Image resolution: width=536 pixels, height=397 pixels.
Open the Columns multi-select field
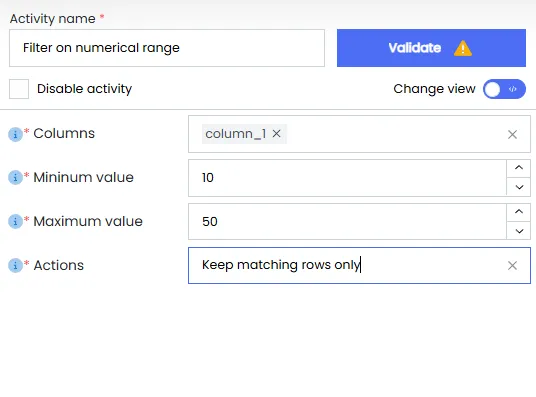click(x=359, y=134)
